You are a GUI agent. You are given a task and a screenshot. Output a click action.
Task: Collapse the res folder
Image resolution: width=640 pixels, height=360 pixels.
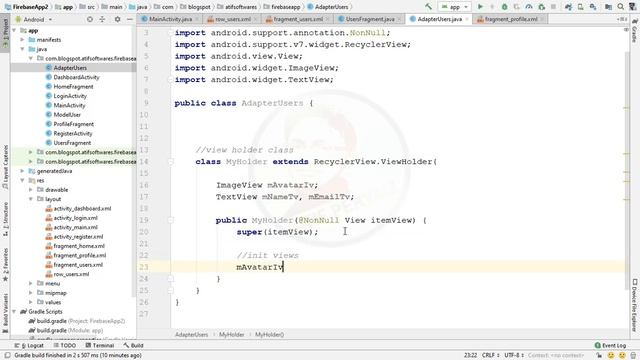tap(22, 180)
